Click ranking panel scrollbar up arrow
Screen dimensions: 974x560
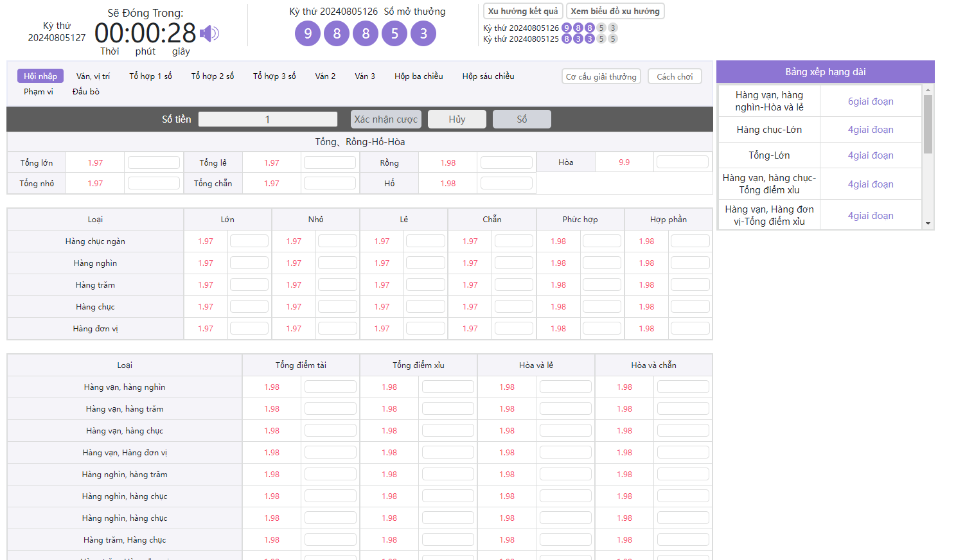[928, 91]
